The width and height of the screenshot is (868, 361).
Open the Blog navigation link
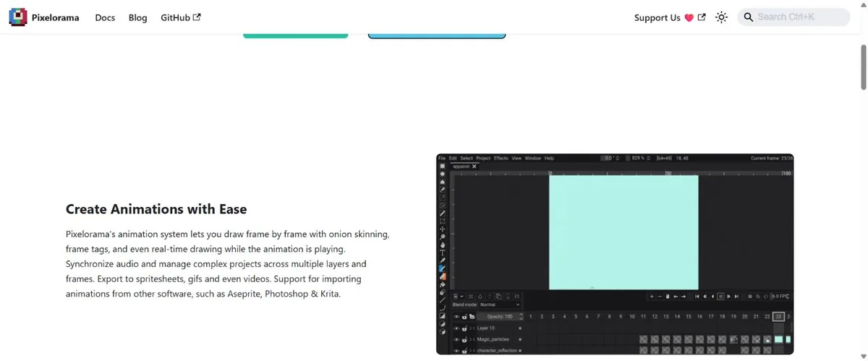pos(137,17)
